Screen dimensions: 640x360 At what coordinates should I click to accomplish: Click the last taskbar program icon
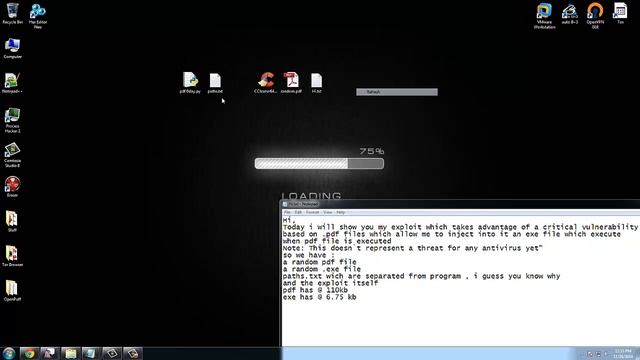133,353
